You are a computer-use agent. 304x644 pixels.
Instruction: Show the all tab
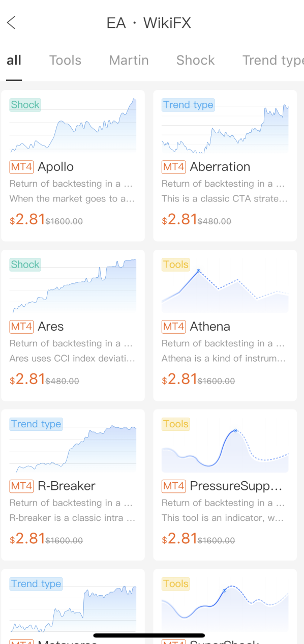pos(14,60)
